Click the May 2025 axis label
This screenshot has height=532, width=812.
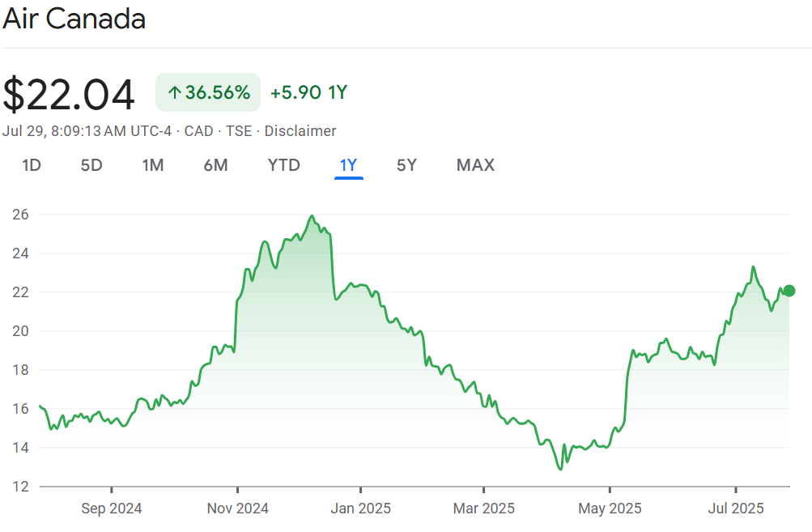(610, 509)
